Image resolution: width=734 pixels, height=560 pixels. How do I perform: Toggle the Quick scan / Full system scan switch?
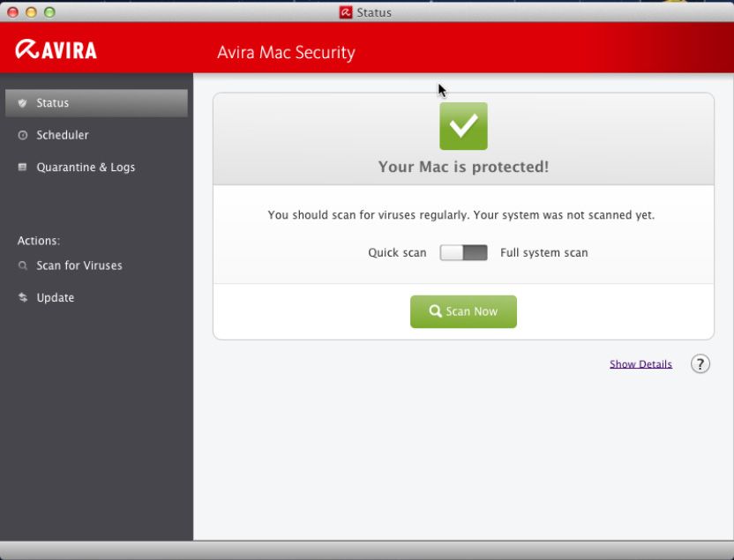(x=463, y=252)
